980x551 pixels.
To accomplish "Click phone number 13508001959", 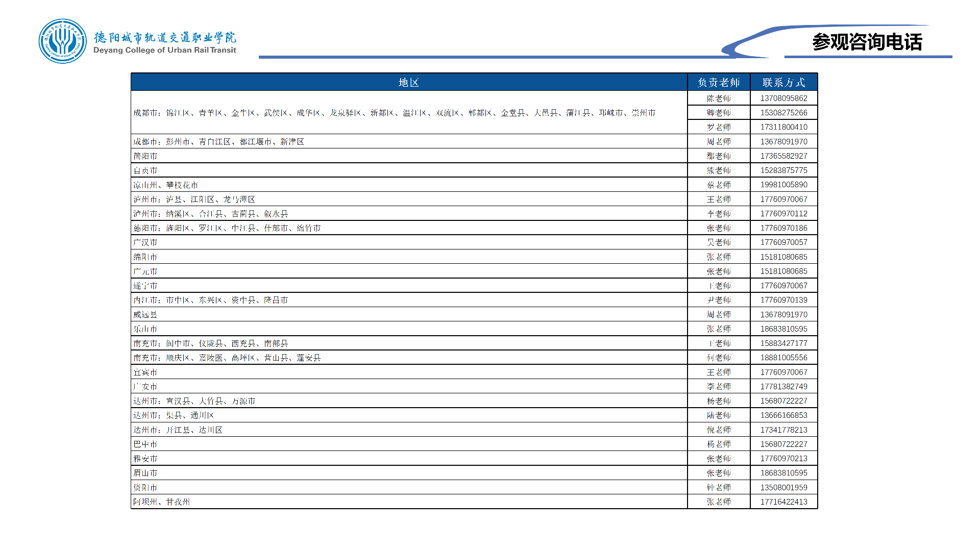I will (783, 488).
